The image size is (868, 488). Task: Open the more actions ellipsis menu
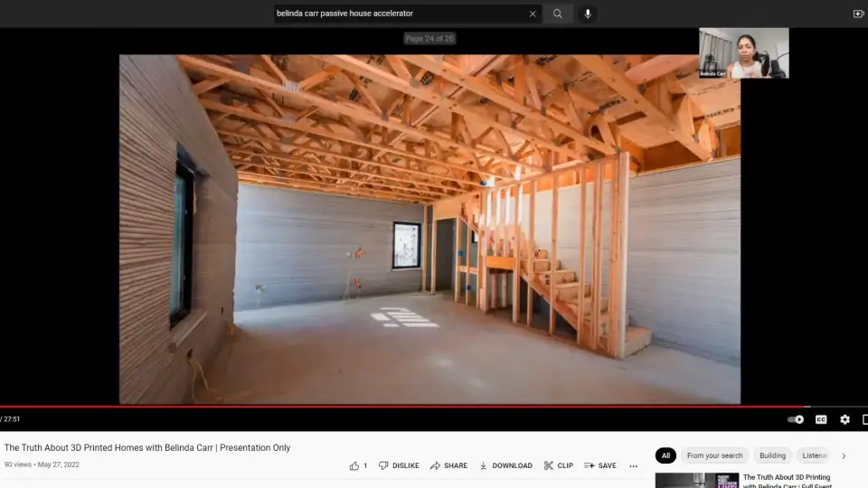[x=633, y=466]
